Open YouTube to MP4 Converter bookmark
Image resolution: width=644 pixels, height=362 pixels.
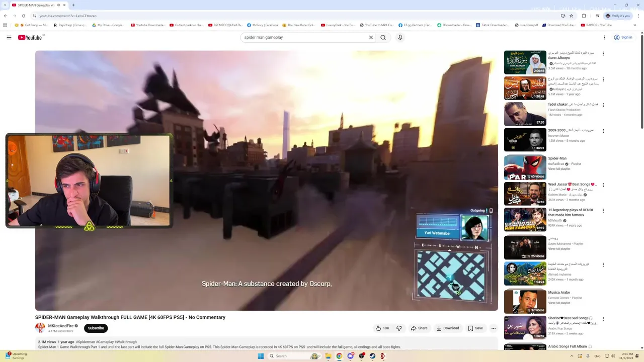click(377, 25)
